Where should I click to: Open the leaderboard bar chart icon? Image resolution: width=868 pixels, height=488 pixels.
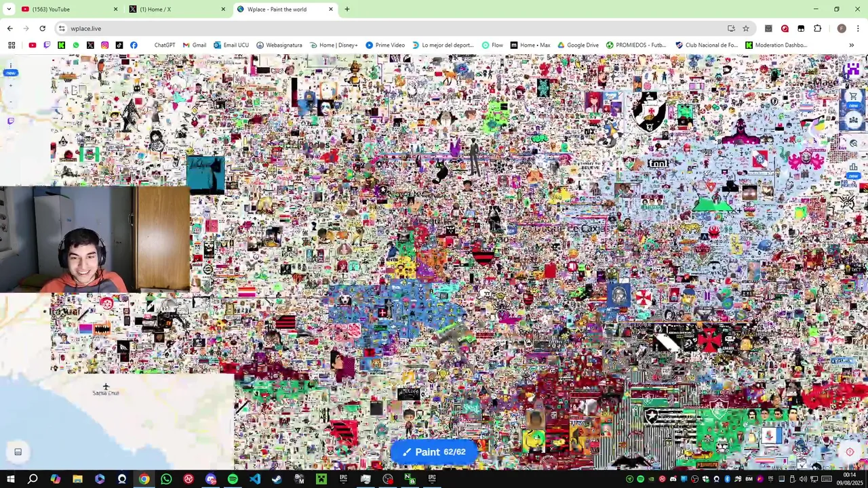coord(853,167)
